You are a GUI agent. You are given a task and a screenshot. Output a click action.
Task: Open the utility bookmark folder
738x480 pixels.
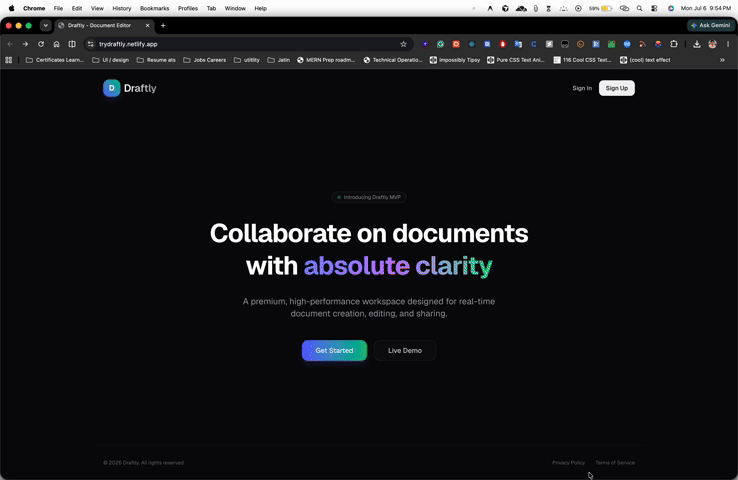coord(247,60)
